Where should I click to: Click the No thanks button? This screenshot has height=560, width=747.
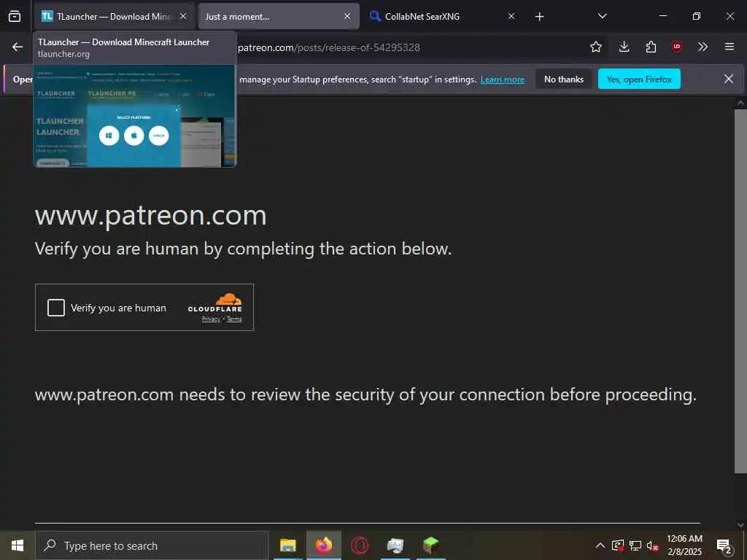pos(564,79)
